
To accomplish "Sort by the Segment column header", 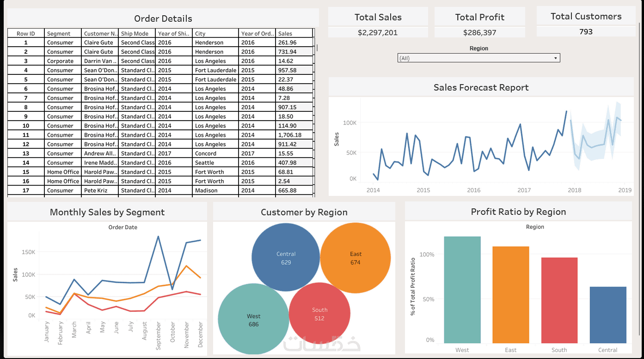I will pos(63,33).
